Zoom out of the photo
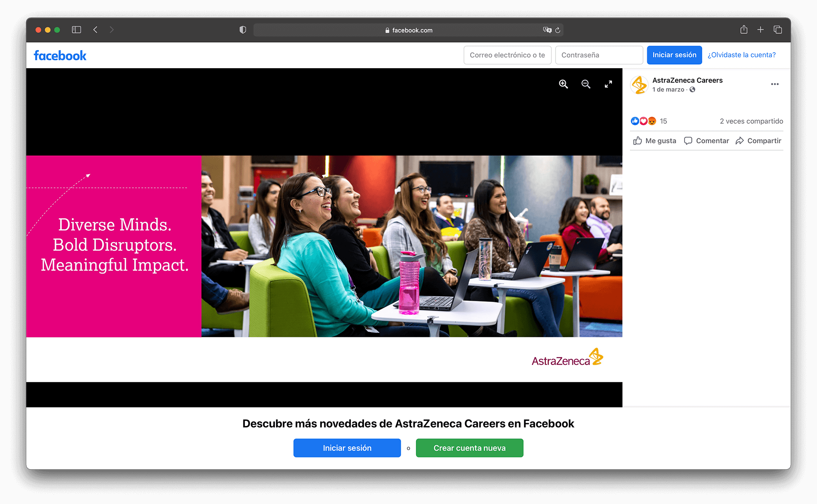 [586, 84]
